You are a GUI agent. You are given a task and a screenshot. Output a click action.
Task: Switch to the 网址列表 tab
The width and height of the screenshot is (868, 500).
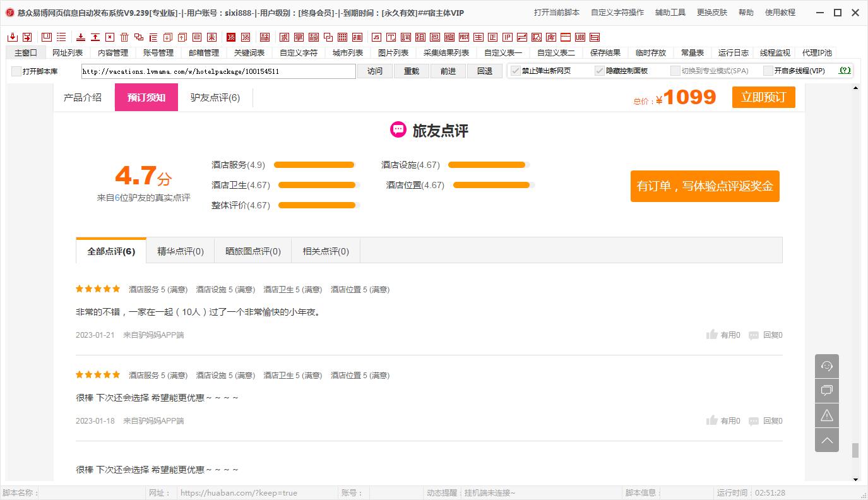pos(68,53)
